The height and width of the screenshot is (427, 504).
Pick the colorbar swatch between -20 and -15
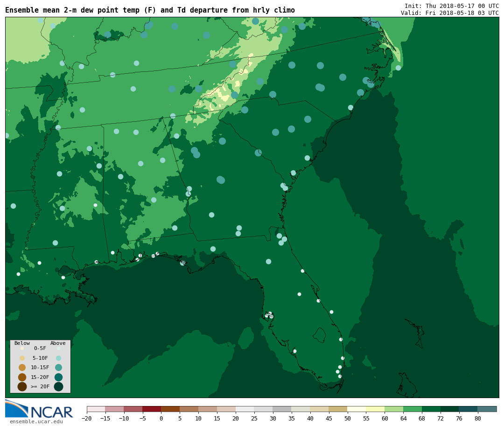pos(96,409)
